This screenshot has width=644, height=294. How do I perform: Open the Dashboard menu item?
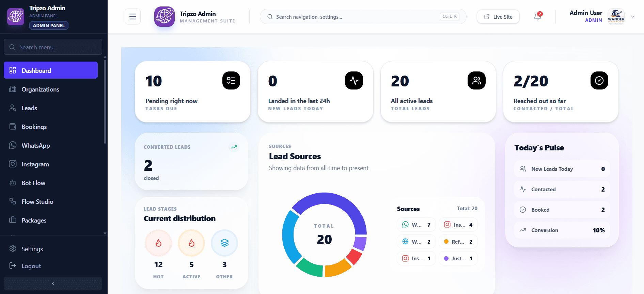(51, 70)
